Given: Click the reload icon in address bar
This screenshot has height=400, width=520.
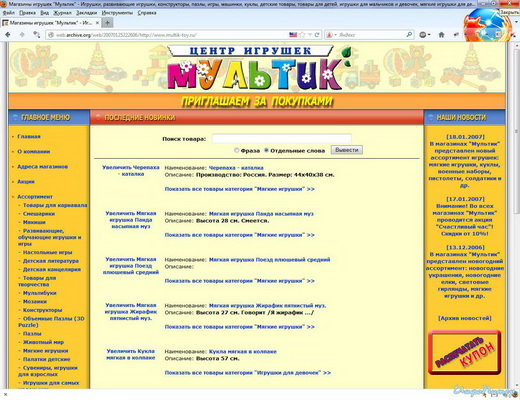Looking at the screenshot, I should click(x=317, y=35).
